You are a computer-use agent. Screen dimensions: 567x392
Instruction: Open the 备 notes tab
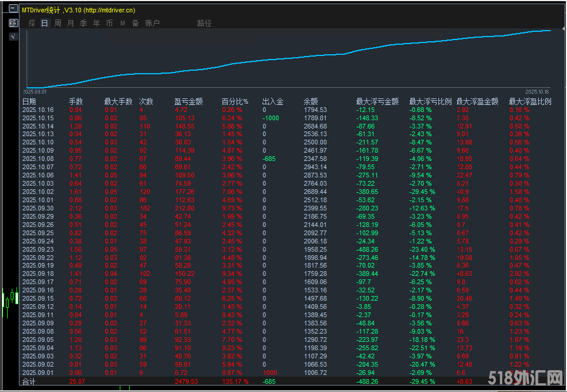click(136, 23)
